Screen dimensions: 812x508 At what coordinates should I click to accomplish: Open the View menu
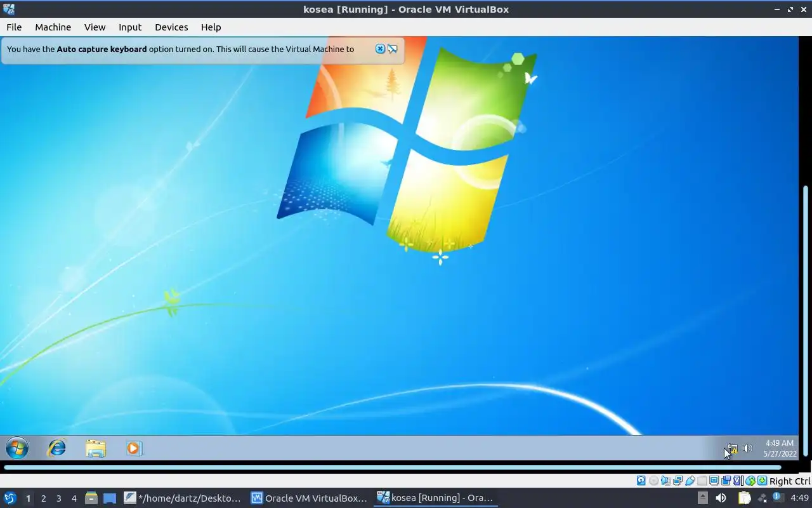95,27
